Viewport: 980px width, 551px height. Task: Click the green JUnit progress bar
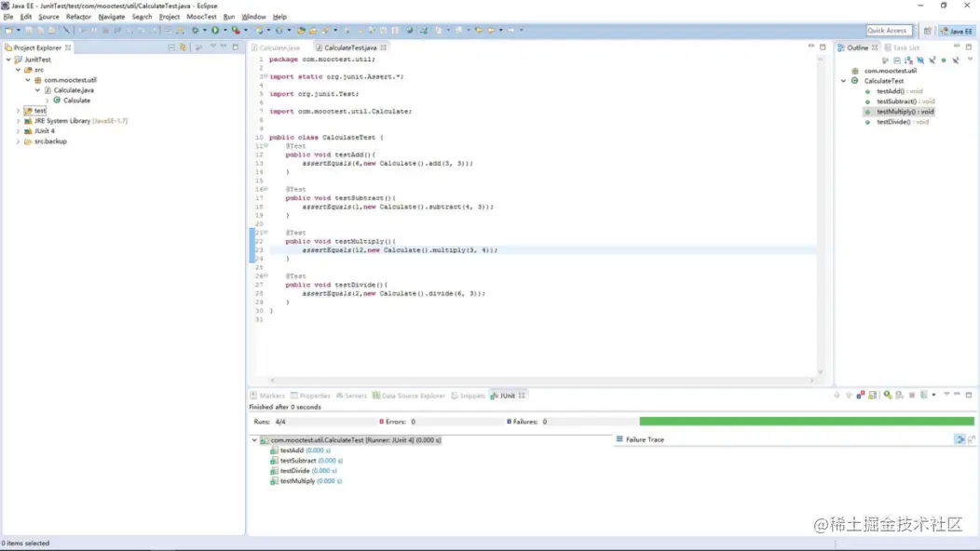[x=806, y=421]
